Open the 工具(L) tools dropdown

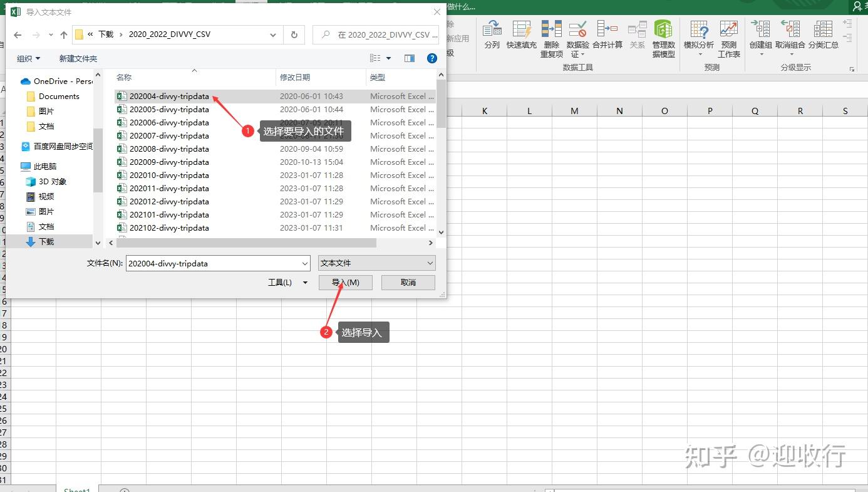[x=287, y=283]
